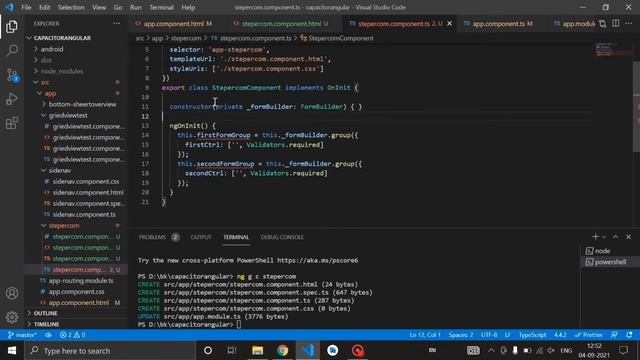Screen dimensions: 640x360
Task: Open the Manage gear icon
Action: [x=12, y=317]
